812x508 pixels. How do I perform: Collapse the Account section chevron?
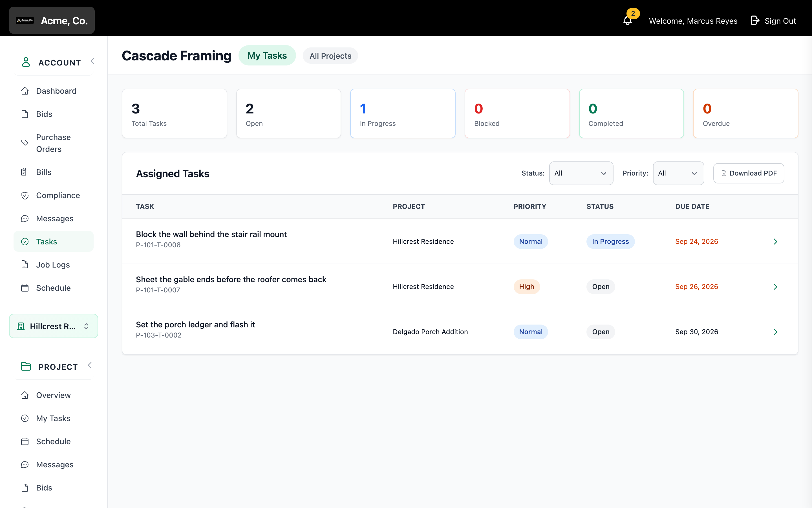92,61
